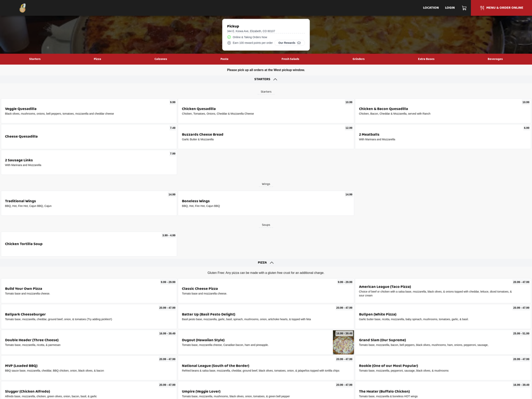The image size is (532, 399).
Task: Click the rewards crown icon
Action: pyautogui.click(x=299, y=43)
